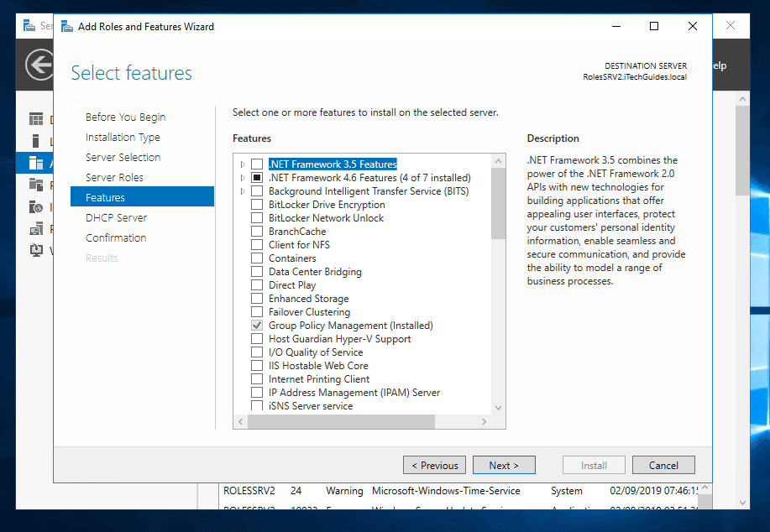770x532 pixels.
Task: Check the Failover Clustering checkbox
Action: (257, 311)
